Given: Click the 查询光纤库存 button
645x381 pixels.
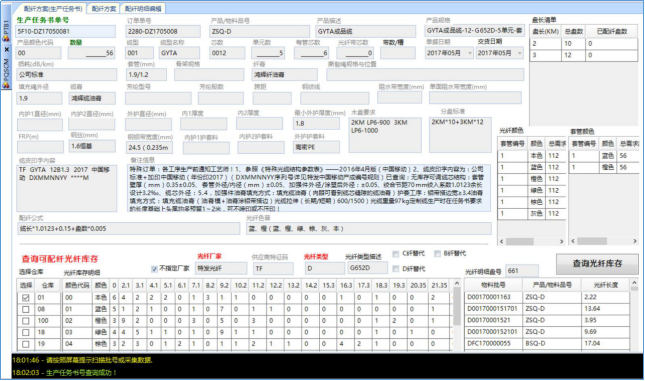Looking at the screenshot, I should [597, 264].
